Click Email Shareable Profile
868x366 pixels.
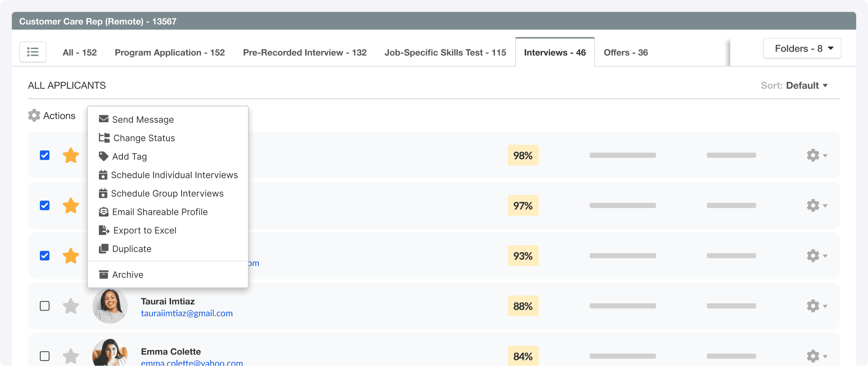point(160,212)
